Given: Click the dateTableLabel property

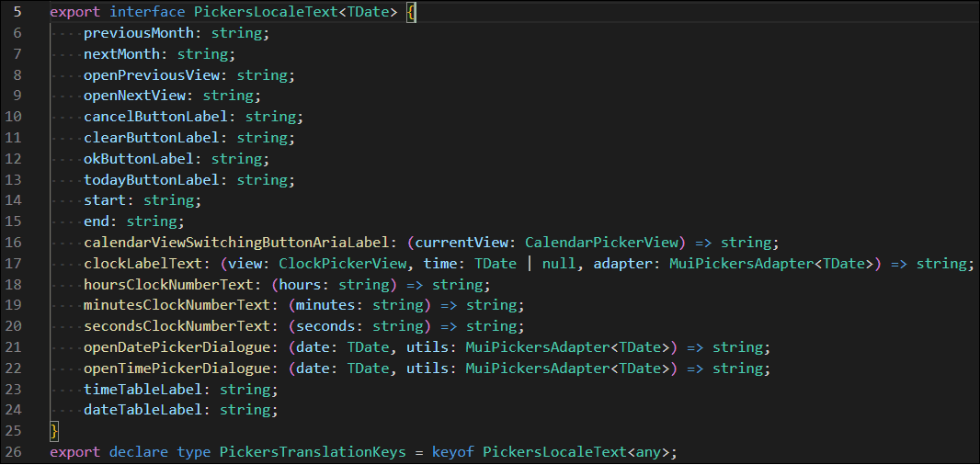Looking at the screenshot, I should (143, 411).
